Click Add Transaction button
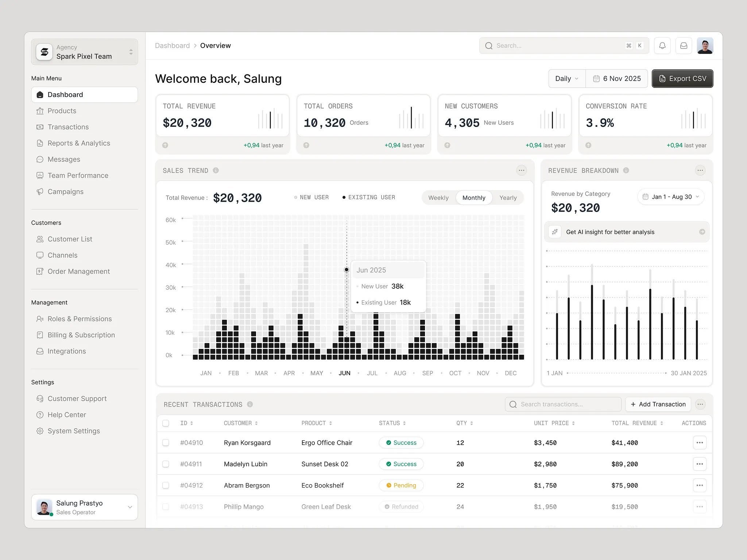Viewport: 747px width, 560px height. (x=658, y=404)
